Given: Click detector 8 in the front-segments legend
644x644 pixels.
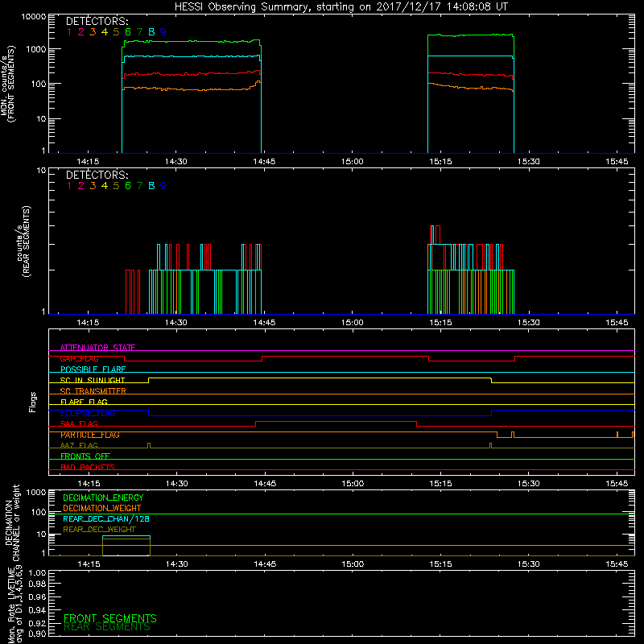Looking at the screenshot, I should coord(151,32).
